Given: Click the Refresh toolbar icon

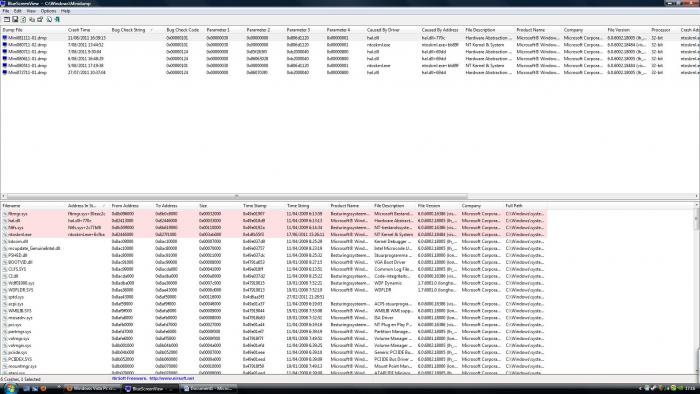Looking at the screenshot, I should click(23, 19).
